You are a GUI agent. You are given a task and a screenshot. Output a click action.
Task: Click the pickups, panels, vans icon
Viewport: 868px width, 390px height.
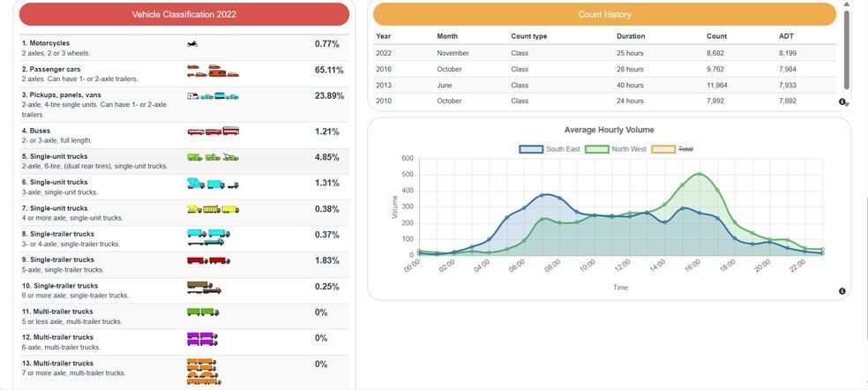(212, 95)
